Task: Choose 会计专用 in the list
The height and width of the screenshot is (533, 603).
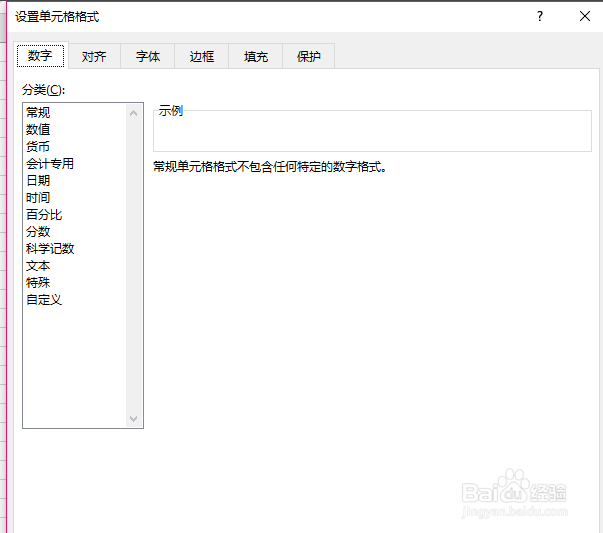Action: pyautogui.click(x=50, y=163)
